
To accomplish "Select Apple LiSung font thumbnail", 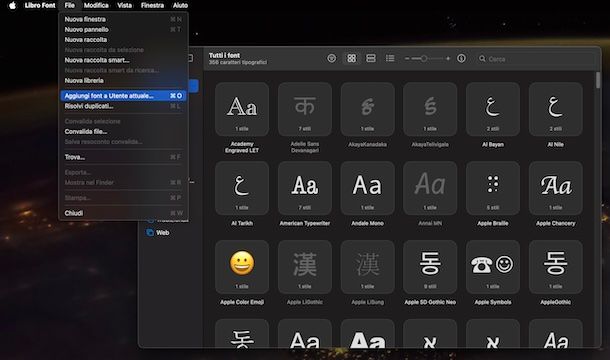I will tap(367, 267).
